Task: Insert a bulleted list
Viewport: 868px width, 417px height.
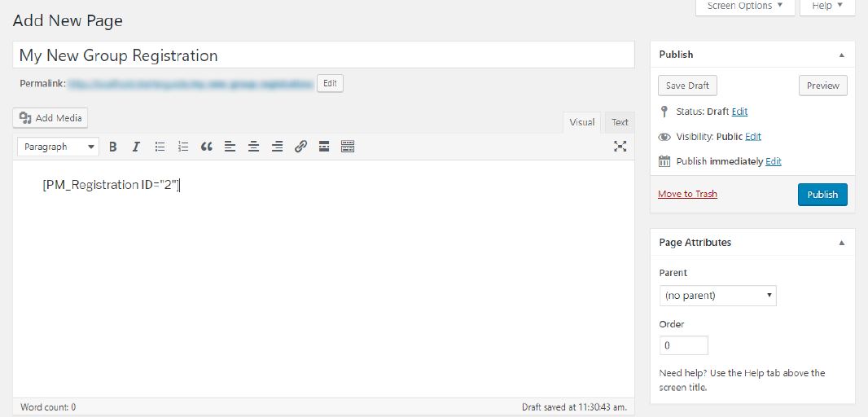Action: pyautogui.click(x=160, y=147)
